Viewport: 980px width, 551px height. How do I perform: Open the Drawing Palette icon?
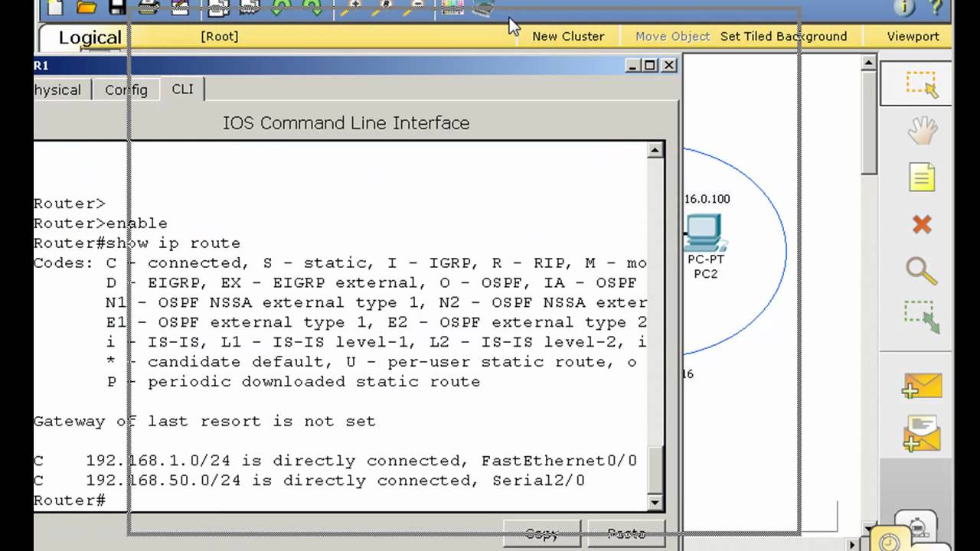(x=452, y=8)
